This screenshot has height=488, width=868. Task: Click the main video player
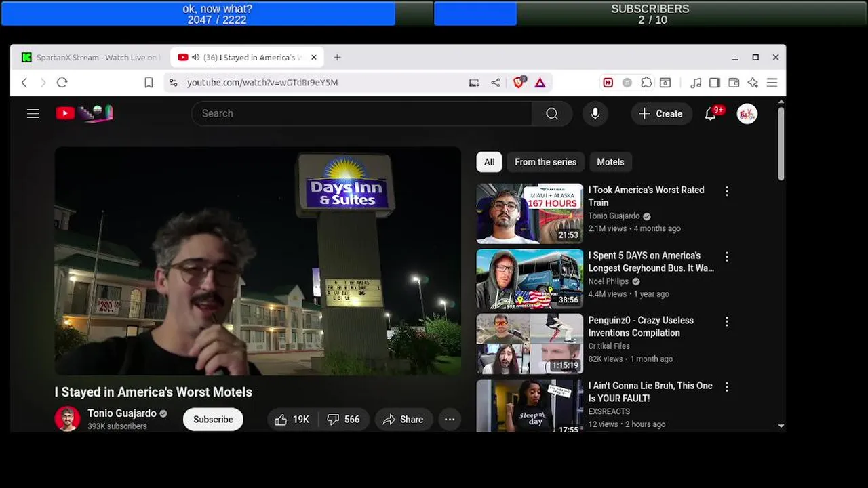(x=258, y=261)
